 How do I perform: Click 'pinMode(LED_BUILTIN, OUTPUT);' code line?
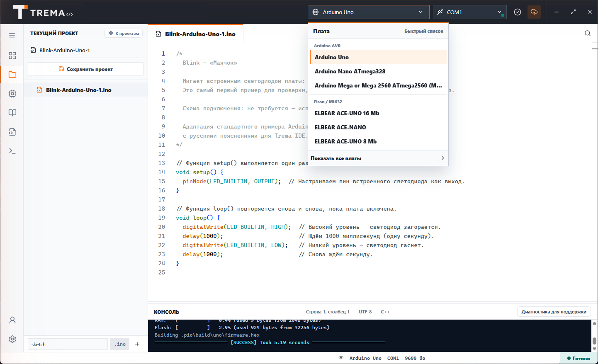pyautogui.click(x=231, y=181)
